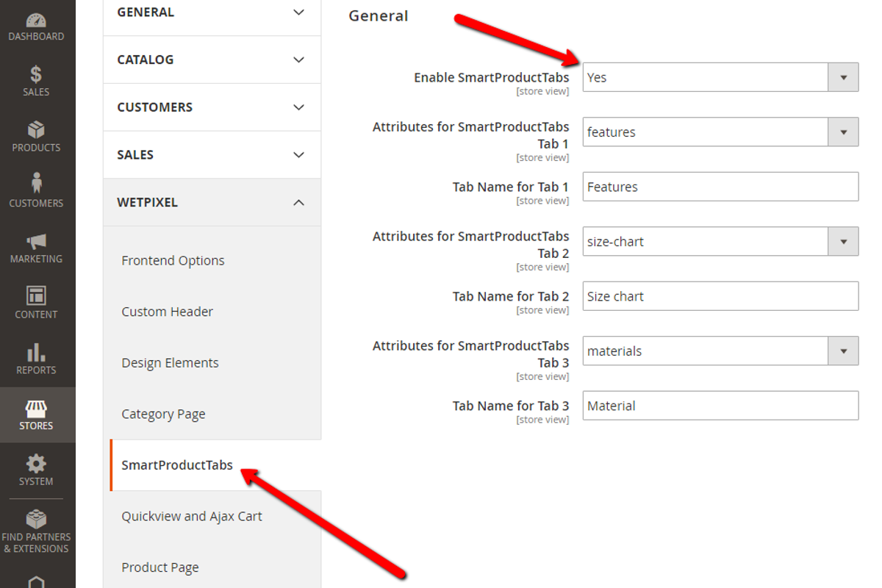Click the Enable SmartProductTabs label
882x588 pixels.
coord(491,77)
